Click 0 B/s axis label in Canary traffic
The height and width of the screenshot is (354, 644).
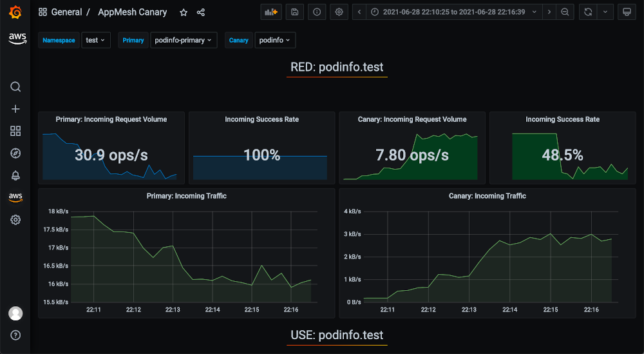[x=354, y=302]
